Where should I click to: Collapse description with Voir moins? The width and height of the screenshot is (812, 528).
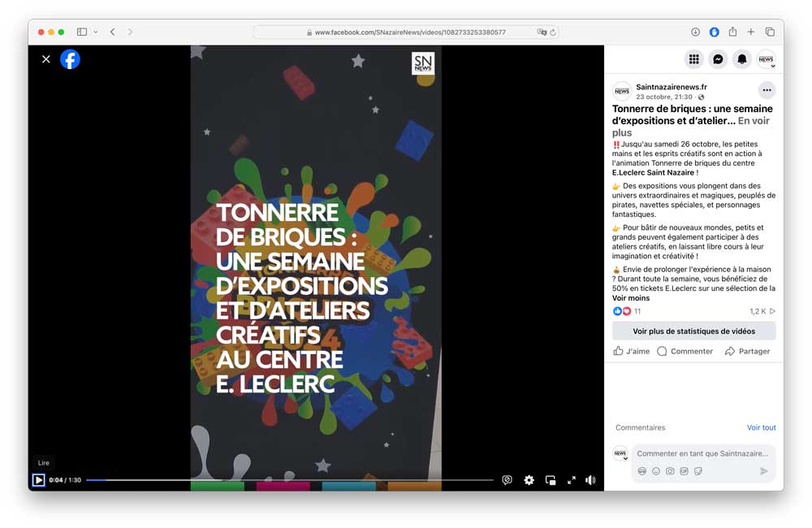(630, 298)
